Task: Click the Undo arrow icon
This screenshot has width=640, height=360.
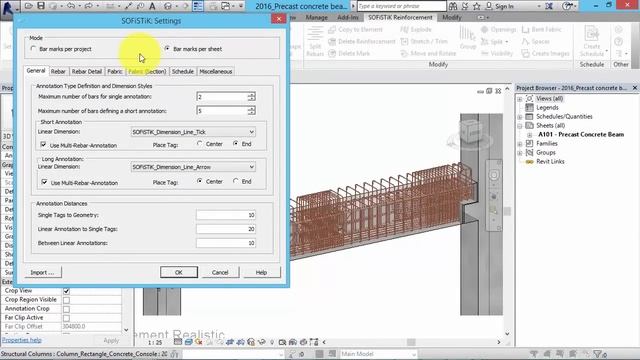Action: (x=71, y=6)
